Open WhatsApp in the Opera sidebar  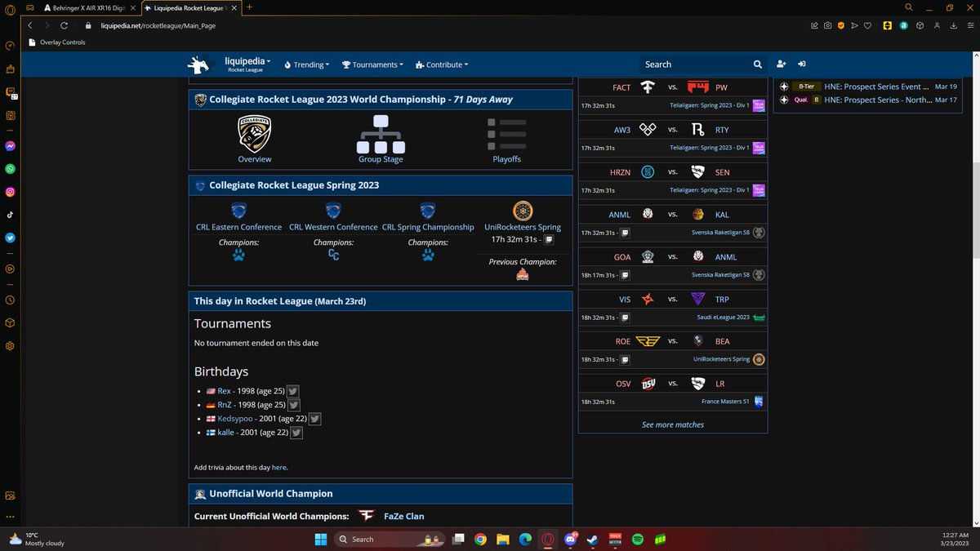point(10,169)
